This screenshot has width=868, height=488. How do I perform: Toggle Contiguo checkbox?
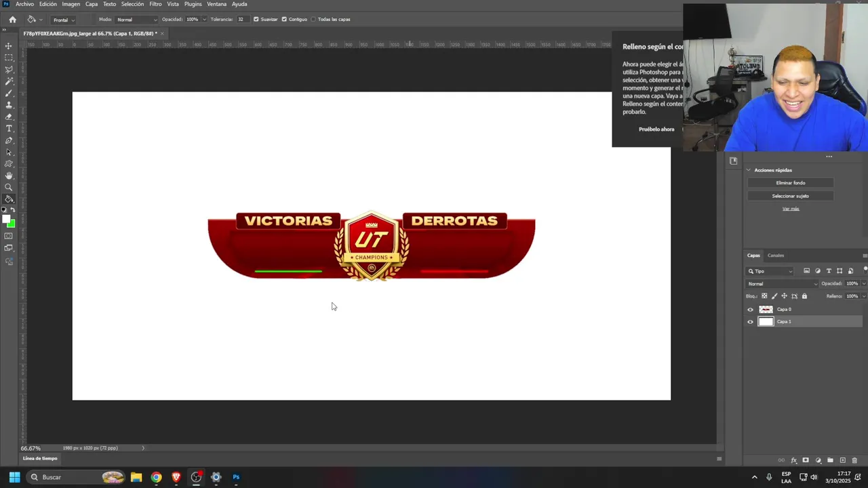(283, 20)
